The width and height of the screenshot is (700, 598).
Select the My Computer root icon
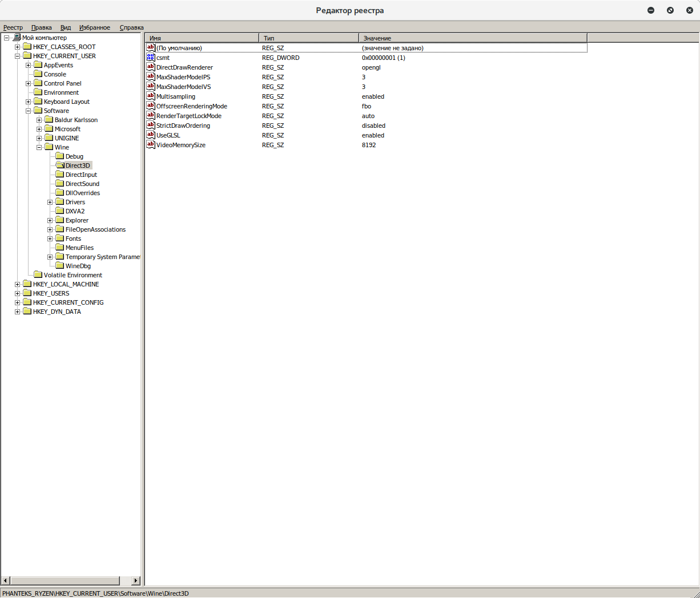[x=17, y=38]
